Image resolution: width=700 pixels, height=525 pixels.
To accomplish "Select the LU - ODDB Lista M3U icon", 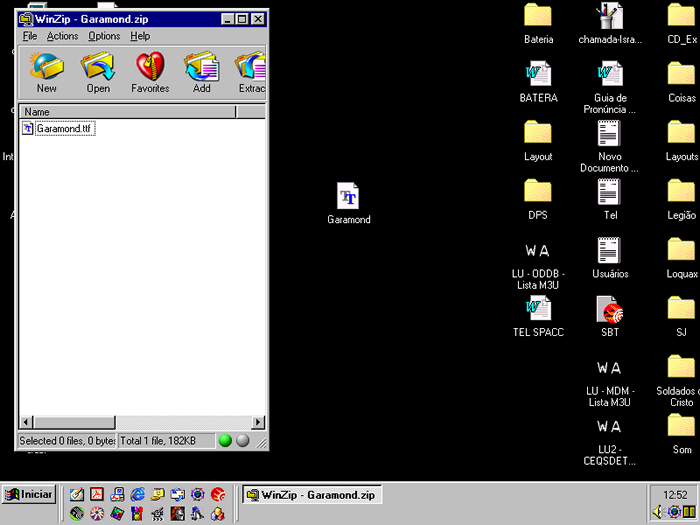I will [x=538, y=265].
